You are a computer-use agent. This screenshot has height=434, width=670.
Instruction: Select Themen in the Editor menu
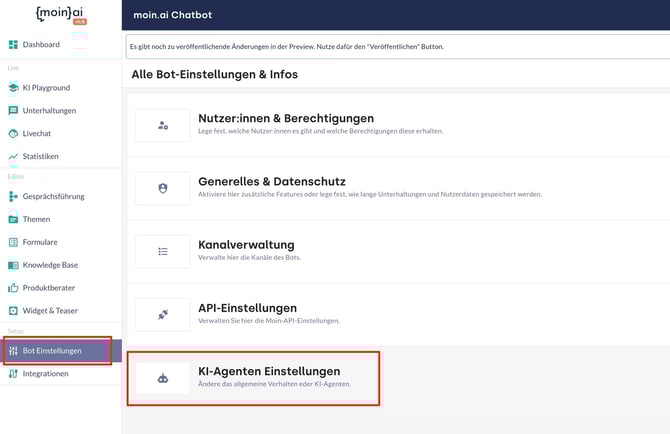click(37, 219)
